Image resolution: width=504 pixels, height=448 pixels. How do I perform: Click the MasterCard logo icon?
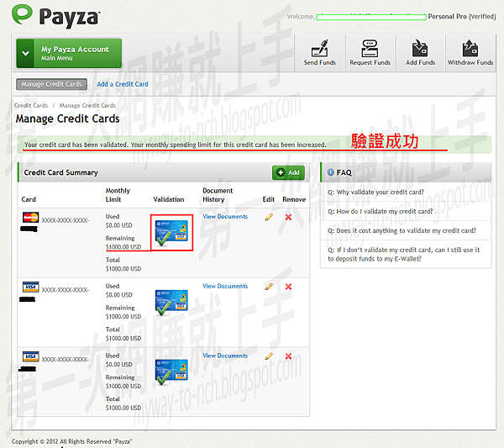coord(30,218)
